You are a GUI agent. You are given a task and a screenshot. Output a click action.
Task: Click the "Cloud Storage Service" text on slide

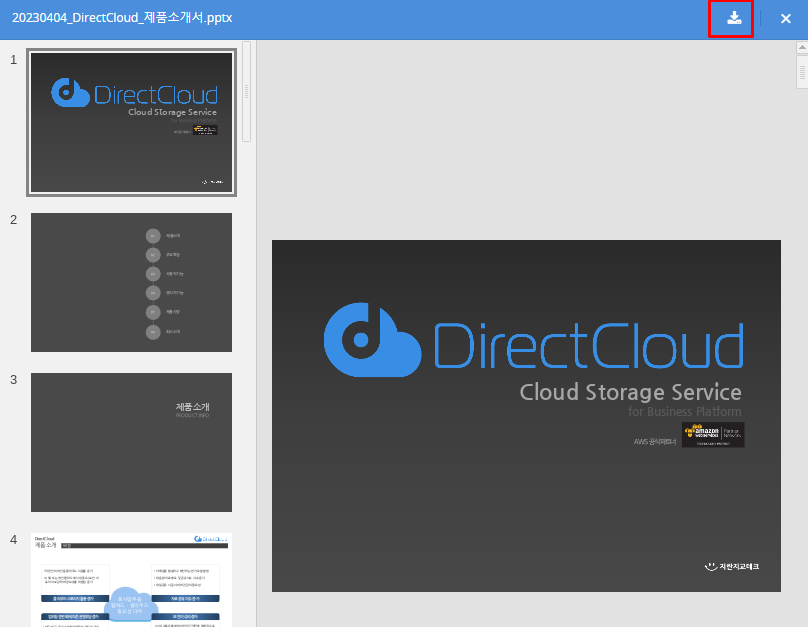tap(630, 392)
